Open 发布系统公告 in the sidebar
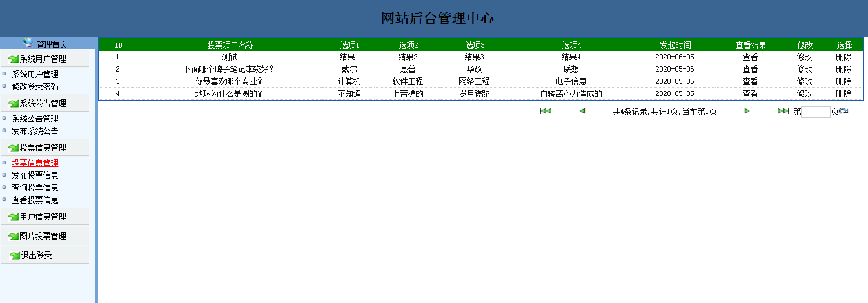The image size is (868, 303). click(x=35, y=131)
